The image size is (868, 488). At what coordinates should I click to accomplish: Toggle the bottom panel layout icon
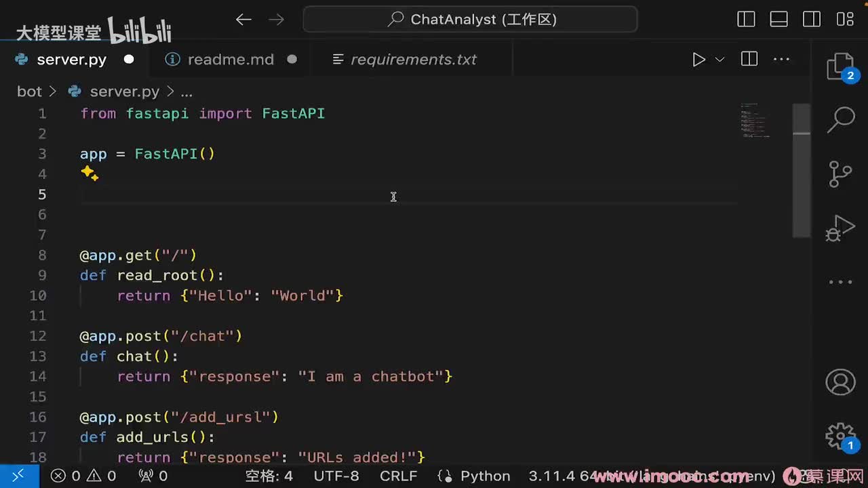[x=778, y=20]
